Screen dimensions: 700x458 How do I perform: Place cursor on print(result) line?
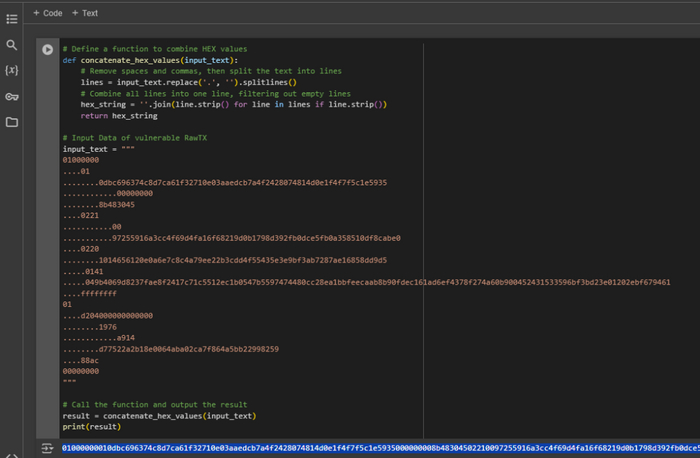coord(93,426)
